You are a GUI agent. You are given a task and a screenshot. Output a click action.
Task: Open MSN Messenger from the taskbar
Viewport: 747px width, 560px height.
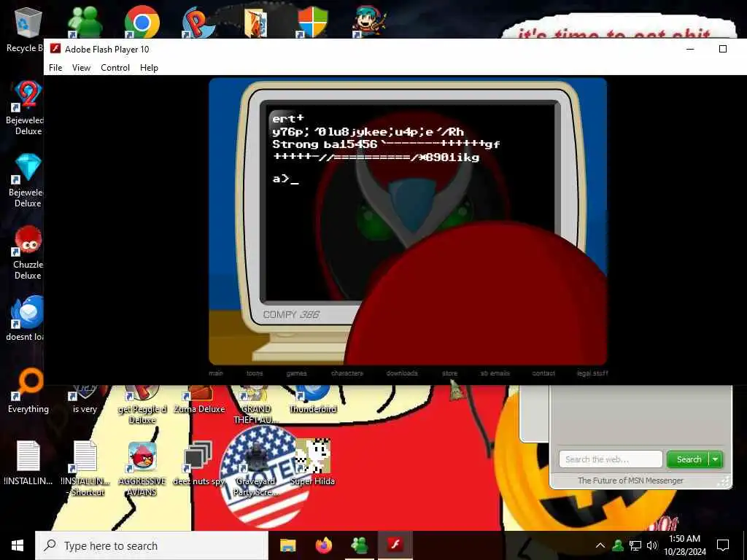click(360, 545)
